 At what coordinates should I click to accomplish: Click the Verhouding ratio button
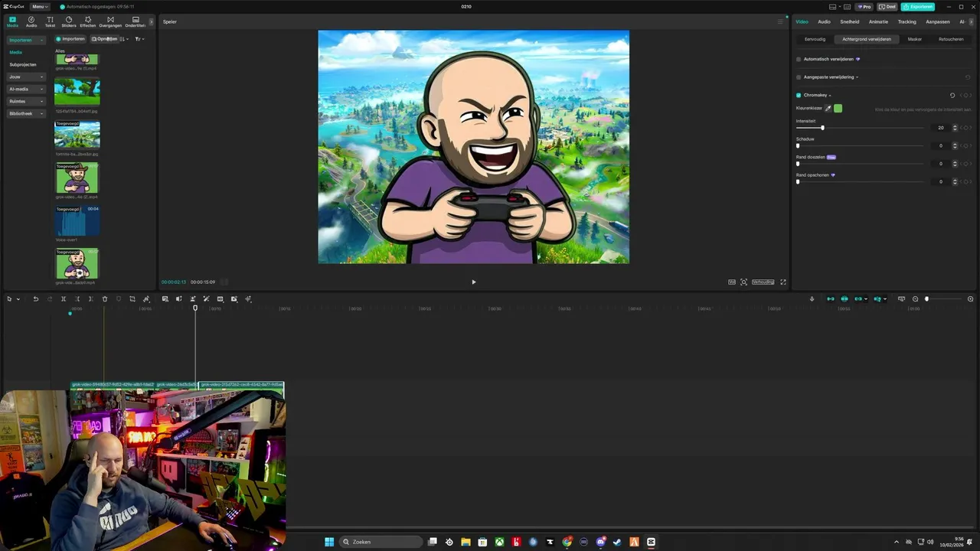763,282
